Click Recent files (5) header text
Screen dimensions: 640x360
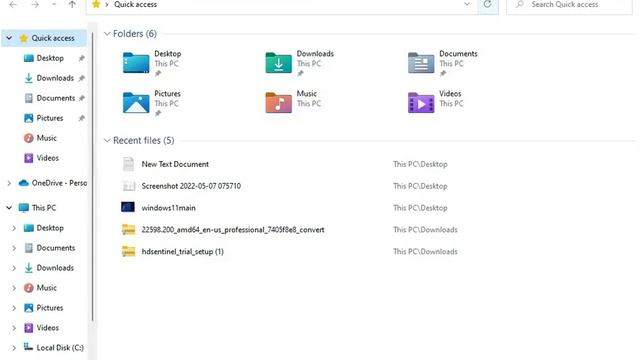click(144, 140)
